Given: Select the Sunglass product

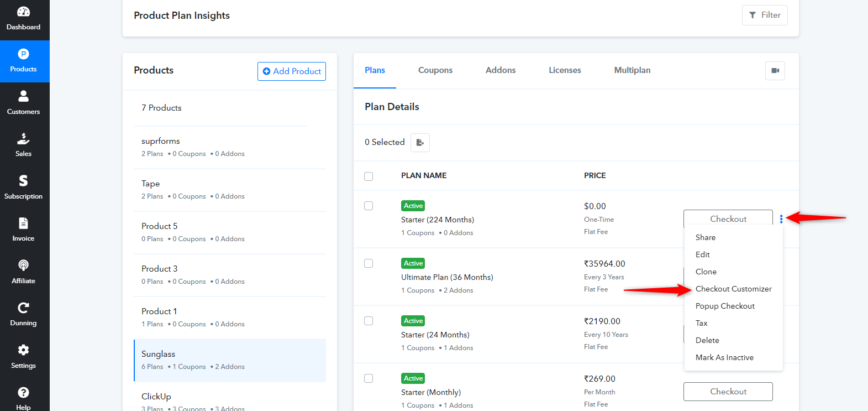Looking at the screenshot, I should pos(230,360).
